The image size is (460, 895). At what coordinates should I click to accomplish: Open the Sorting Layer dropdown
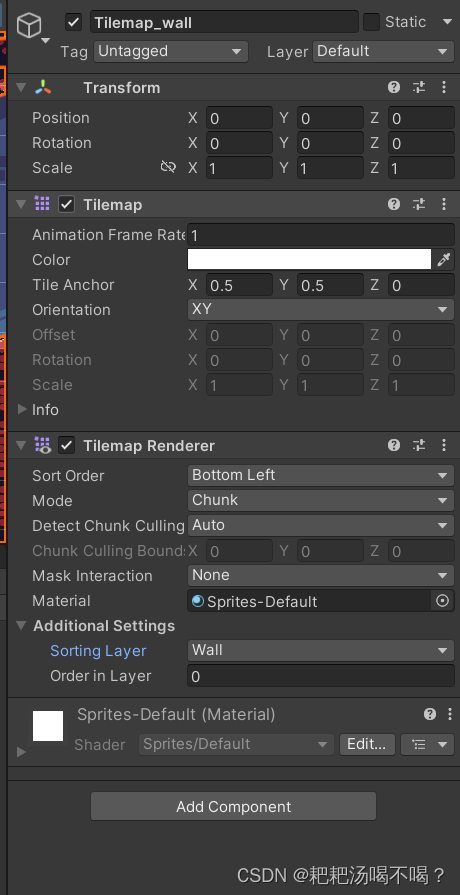tap(321, 650)
